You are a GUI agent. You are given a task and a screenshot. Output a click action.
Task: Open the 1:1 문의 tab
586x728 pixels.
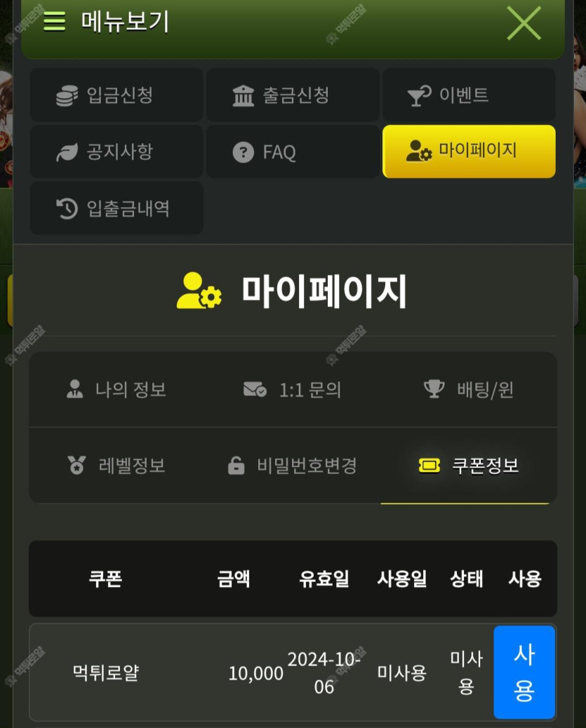(293, 389)
